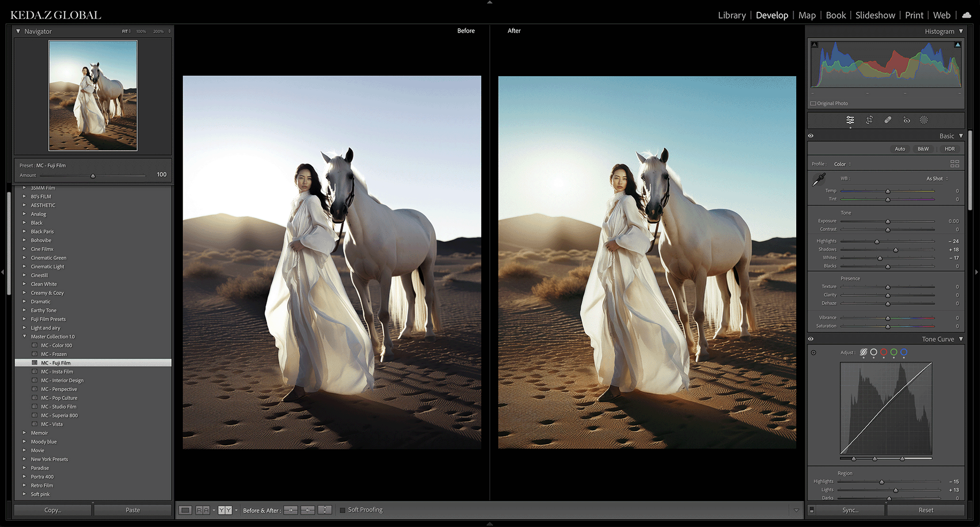Open the Red Eye correction tool

point(906,120)
